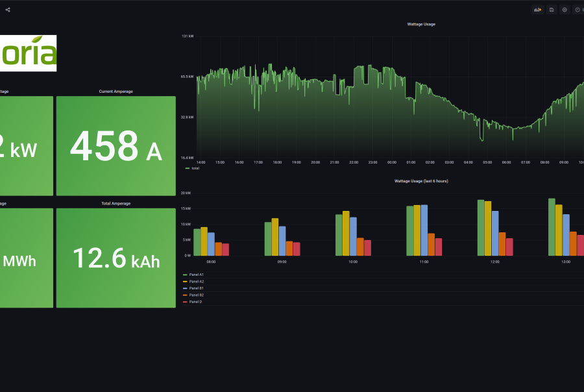Click Panel D legend label
Viewport: 584px width, 392px height.
pos(195,302)
